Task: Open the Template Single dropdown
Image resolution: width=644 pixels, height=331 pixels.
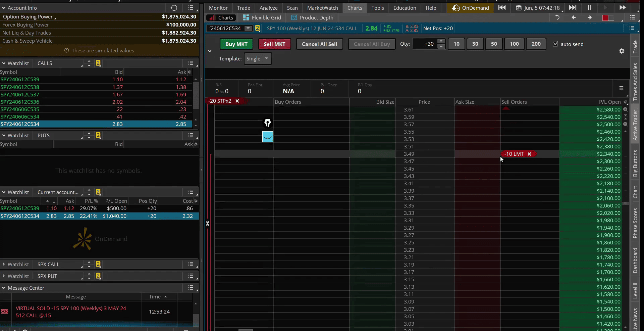Action: point(258,59)
